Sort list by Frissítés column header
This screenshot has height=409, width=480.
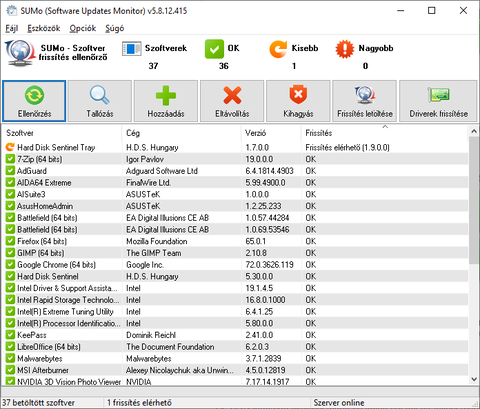coord(385,133)
